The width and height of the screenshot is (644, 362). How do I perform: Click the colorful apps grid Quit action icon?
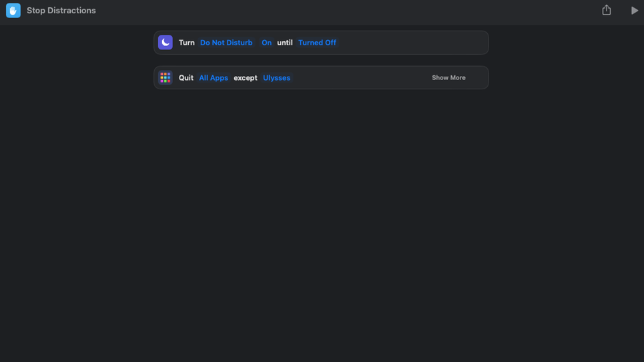pos(165,77)
